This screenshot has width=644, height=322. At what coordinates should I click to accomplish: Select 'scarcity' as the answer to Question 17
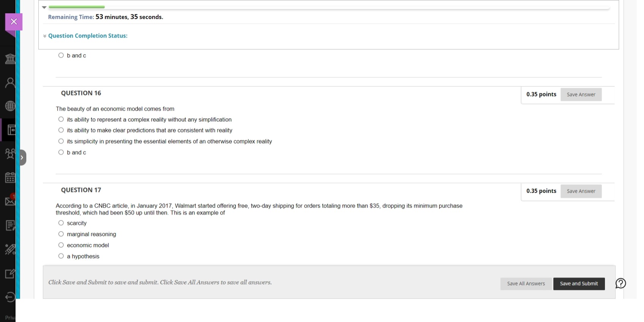point(61,223)
